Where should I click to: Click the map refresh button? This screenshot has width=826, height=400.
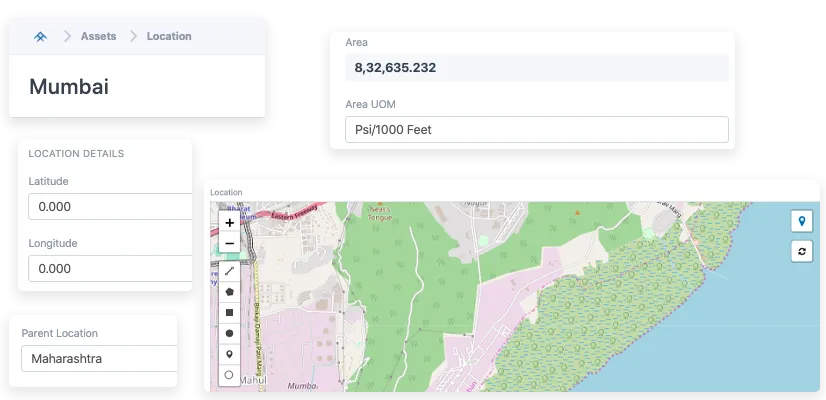(x=801, y=252)
